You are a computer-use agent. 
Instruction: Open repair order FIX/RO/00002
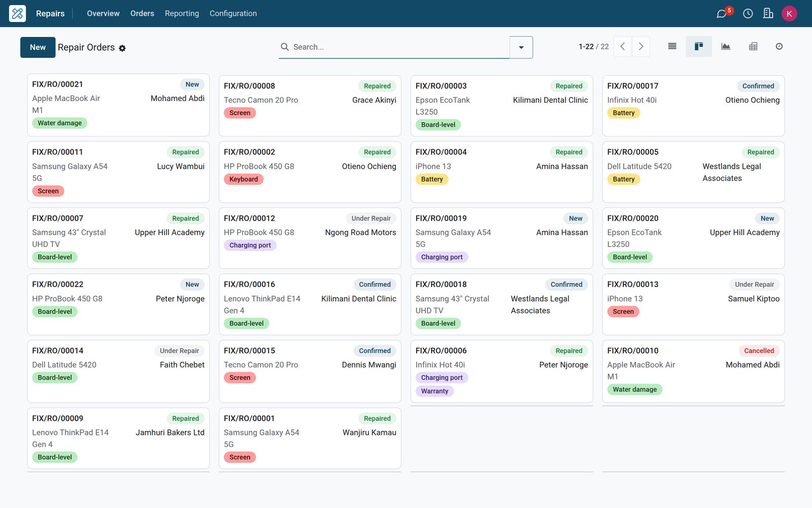click(310, 172)
